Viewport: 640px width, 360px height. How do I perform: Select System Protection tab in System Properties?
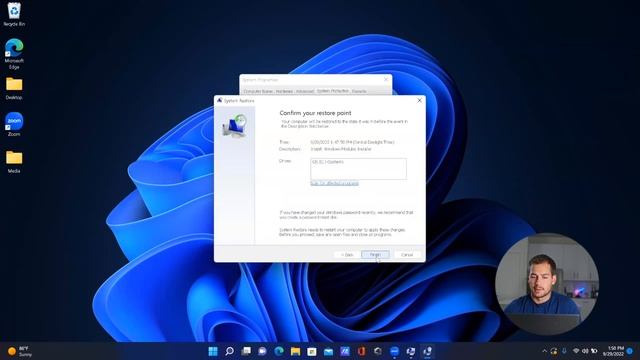(333, 91)
